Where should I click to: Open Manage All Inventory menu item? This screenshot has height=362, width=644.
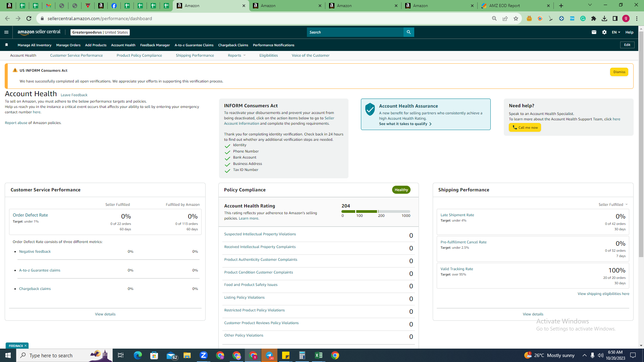[35, 45]
